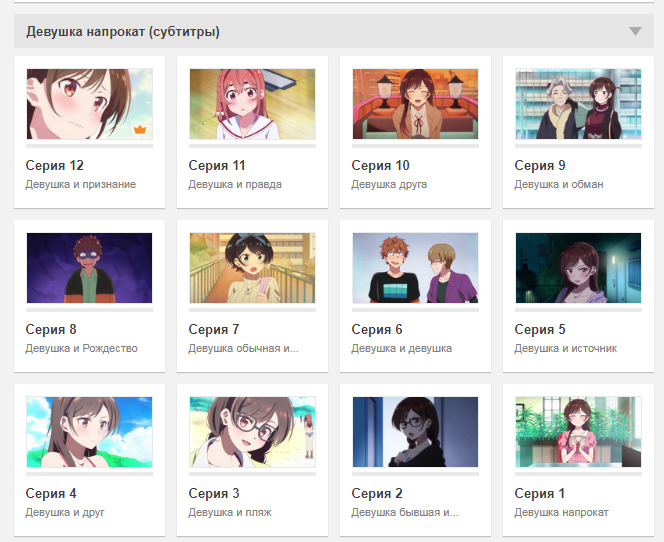Select the Серия 5 episode title

tap(540, 329)
